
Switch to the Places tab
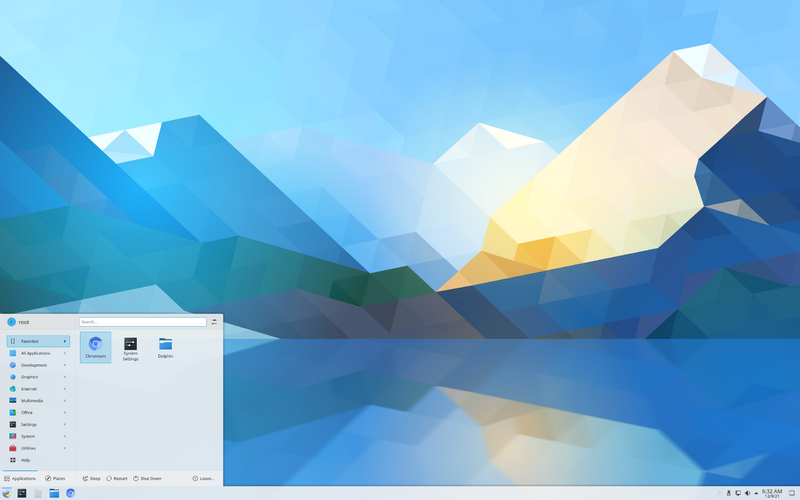[54, 478]
